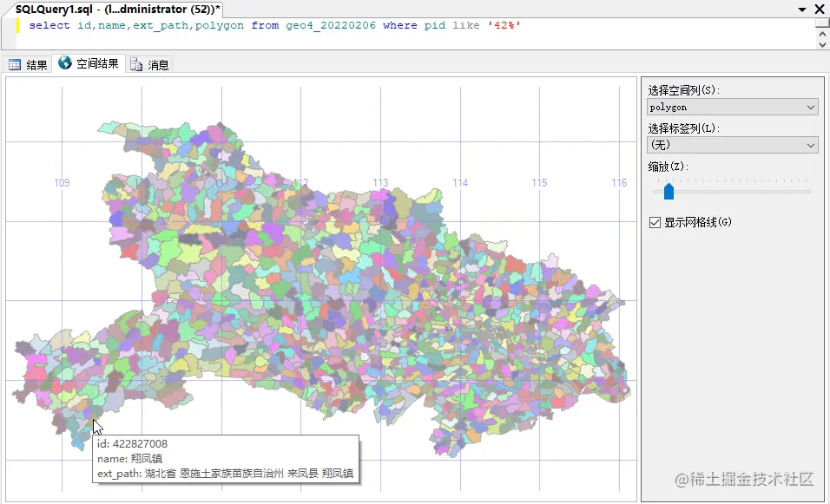Switch to the 结果 tab

point(29,64)
